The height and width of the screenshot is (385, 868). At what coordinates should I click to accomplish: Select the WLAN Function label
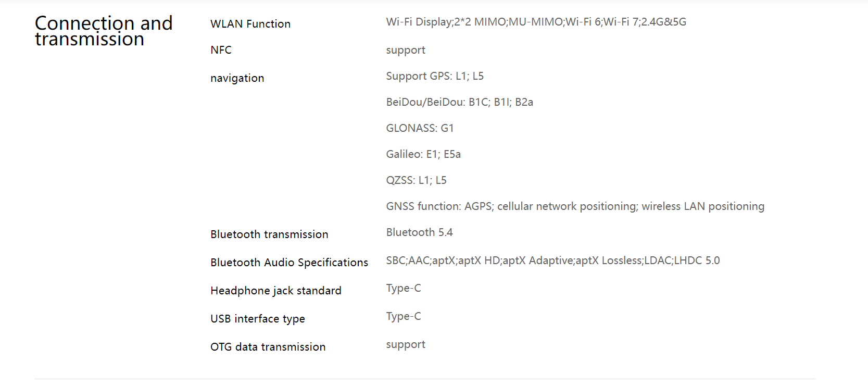pyautogui.click(x=250, y=24)
